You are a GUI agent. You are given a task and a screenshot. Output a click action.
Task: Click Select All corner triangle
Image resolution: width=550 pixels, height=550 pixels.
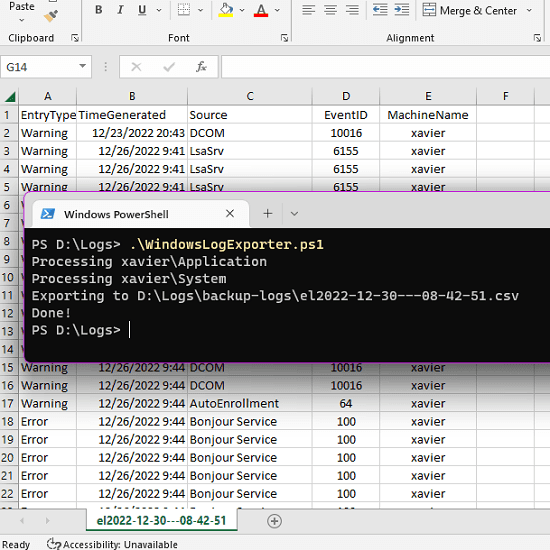pos(10,96)
